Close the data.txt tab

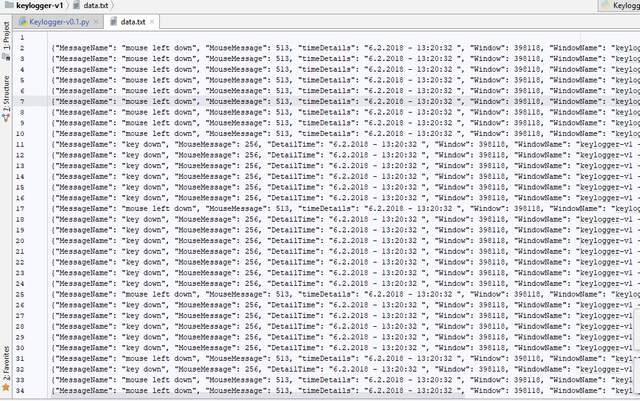coord(152,22)
